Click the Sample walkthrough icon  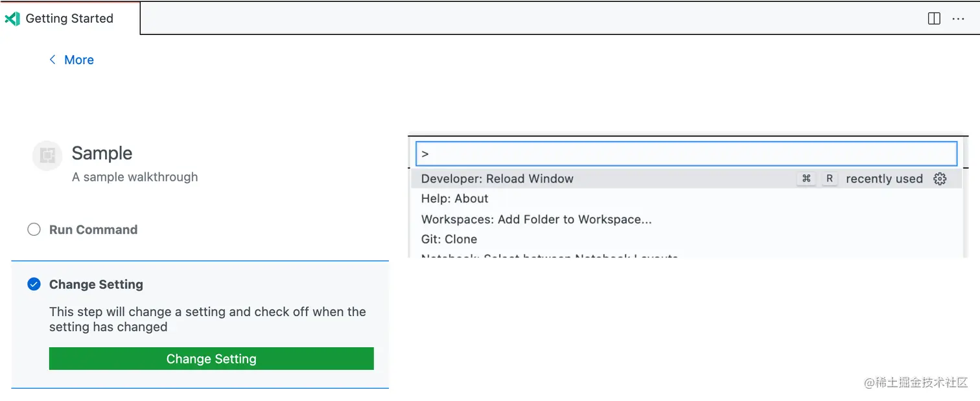coord(47,155)
